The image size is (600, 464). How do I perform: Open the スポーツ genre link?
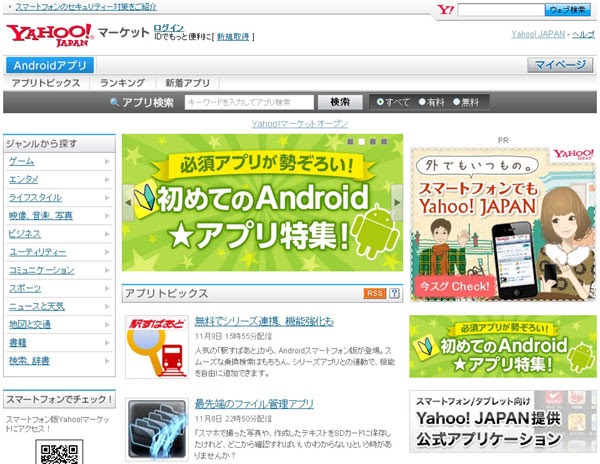tap(25, 288)
